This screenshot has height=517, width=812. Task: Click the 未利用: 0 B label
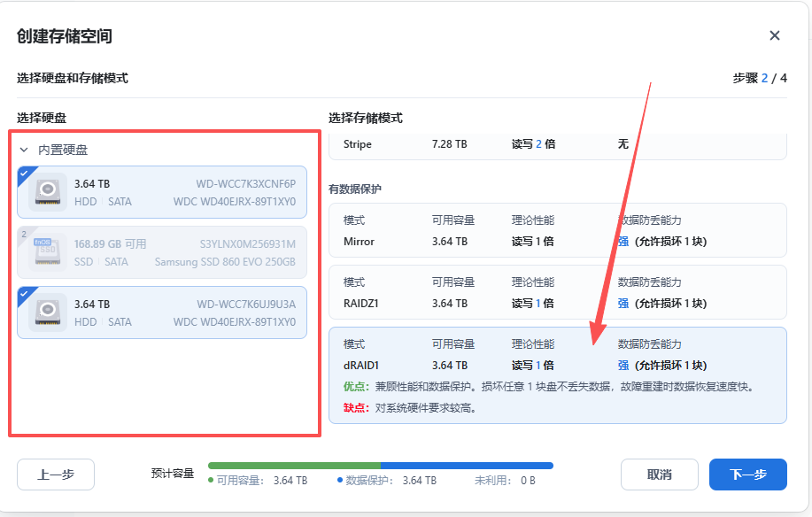click(505, 481)
